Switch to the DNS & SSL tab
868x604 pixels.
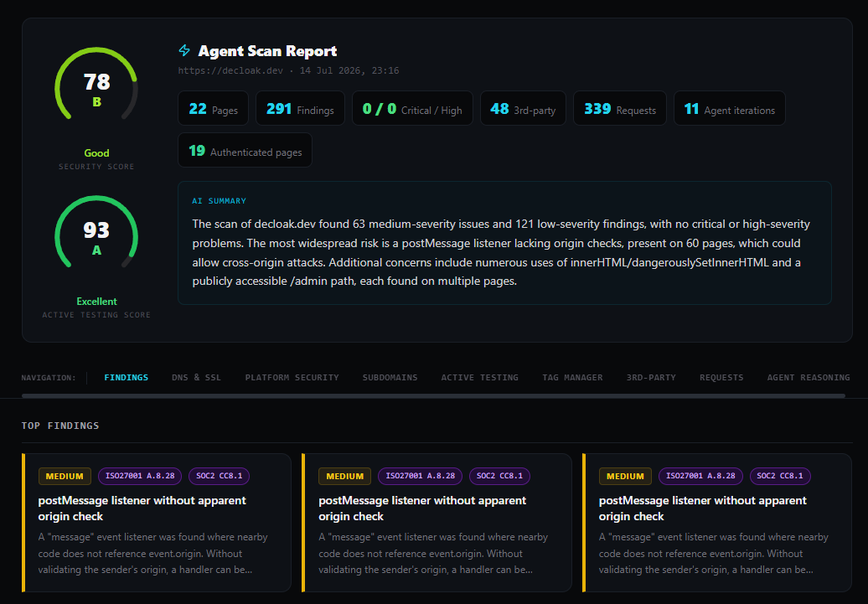point(196,378)
